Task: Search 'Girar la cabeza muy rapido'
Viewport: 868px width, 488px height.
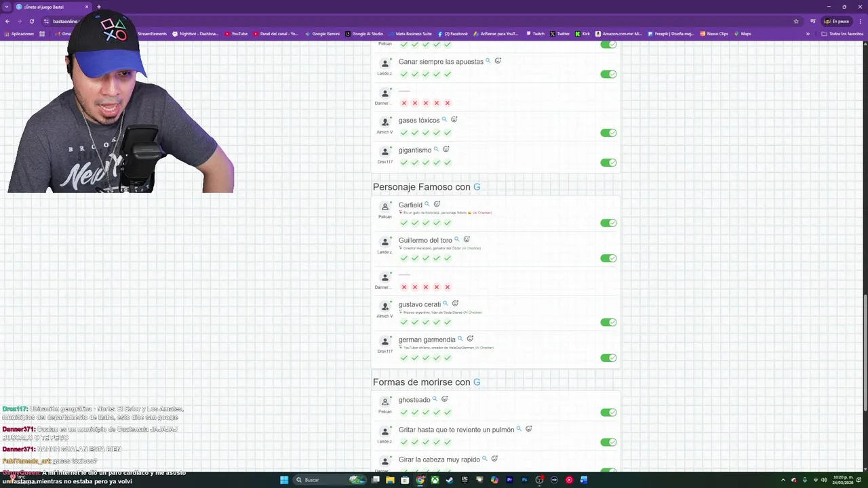Action: tap(484, 459)
